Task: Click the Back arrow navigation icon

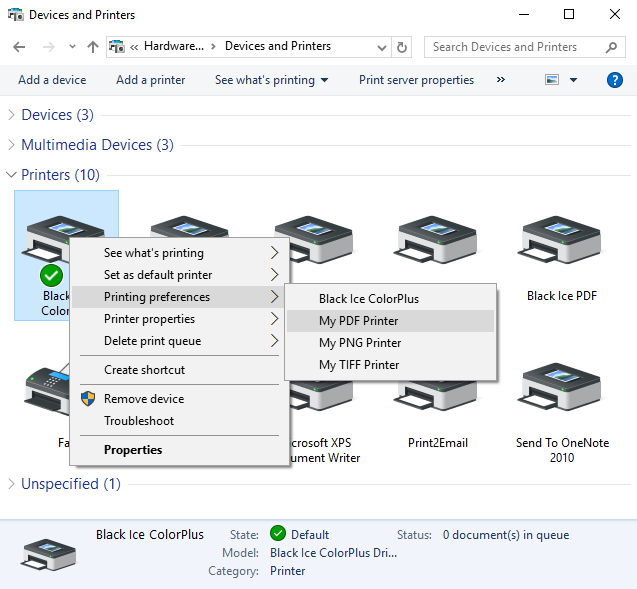Action: coord(20,47)
